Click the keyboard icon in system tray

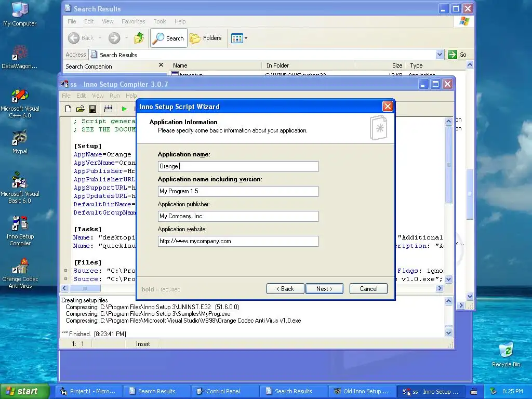click(474, 392)
